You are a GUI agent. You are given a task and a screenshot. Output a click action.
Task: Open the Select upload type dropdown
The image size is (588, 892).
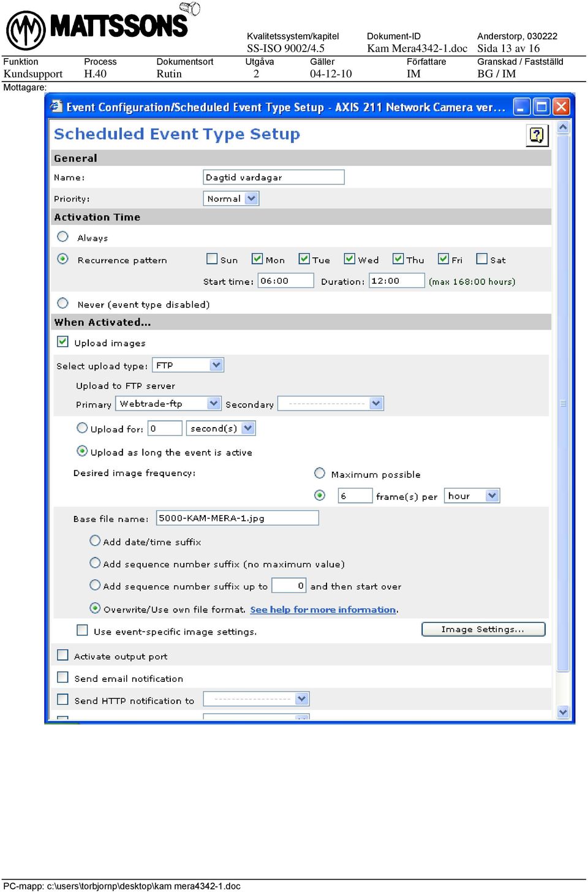tap(188, 365)
